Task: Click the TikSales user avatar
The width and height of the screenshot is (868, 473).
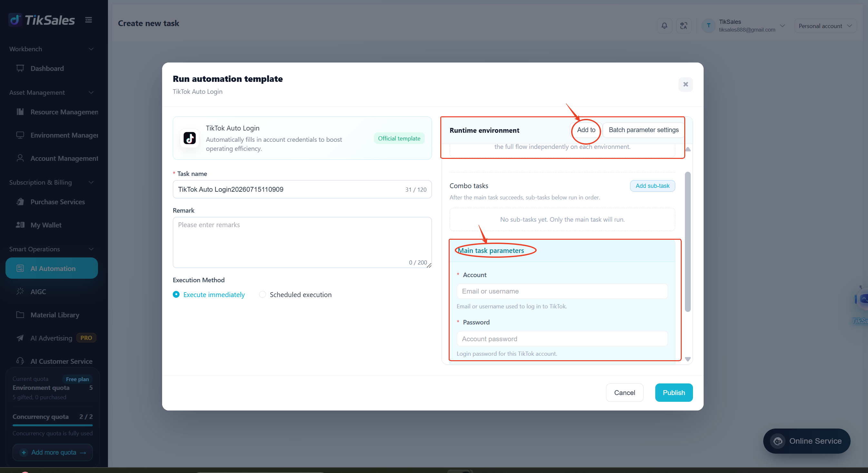Action: (x=709, y=25)
